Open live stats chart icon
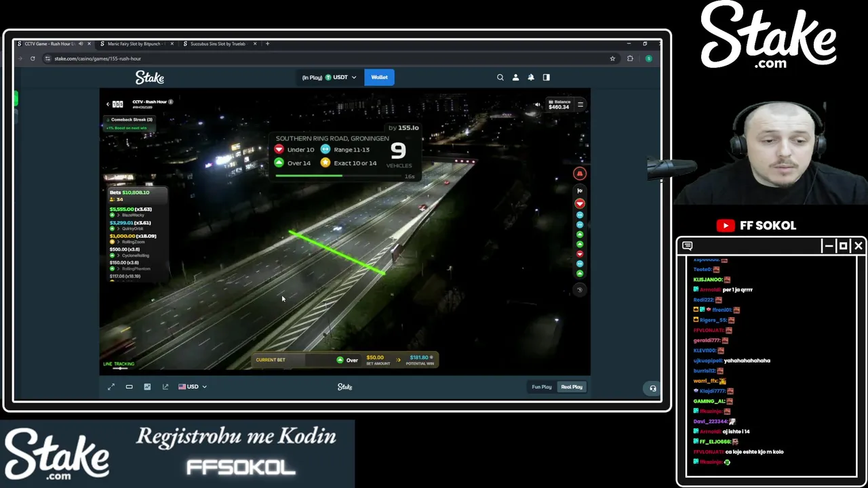Screen dimensions: 868x488 click(147, 387)
